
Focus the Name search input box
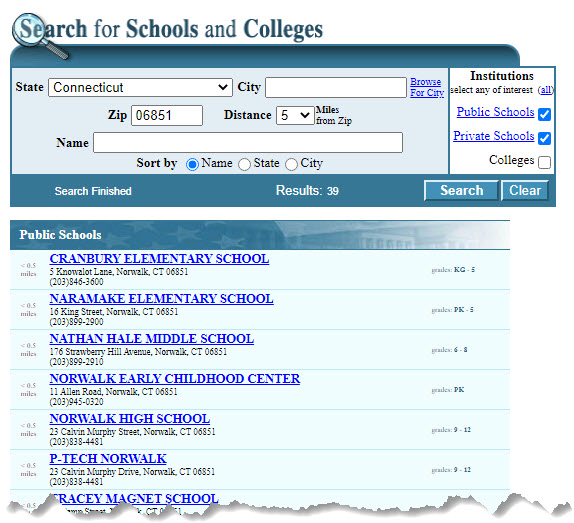point(248,142)
